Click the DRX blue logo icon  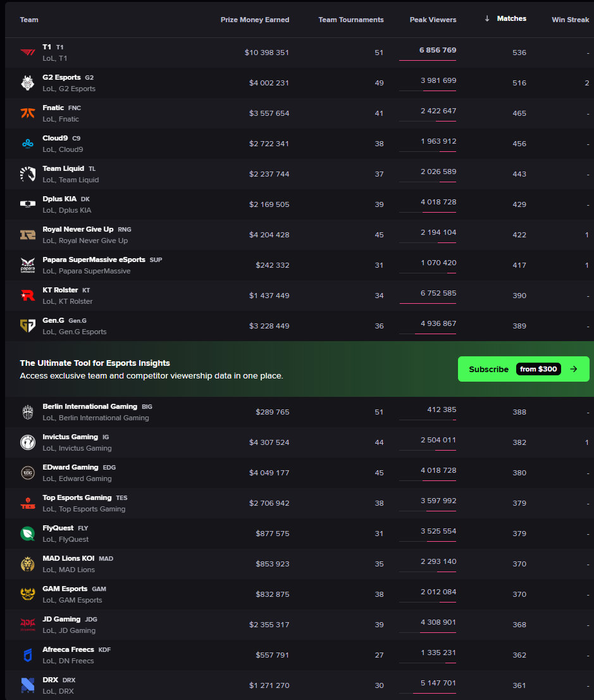click(x=28, y=685)
